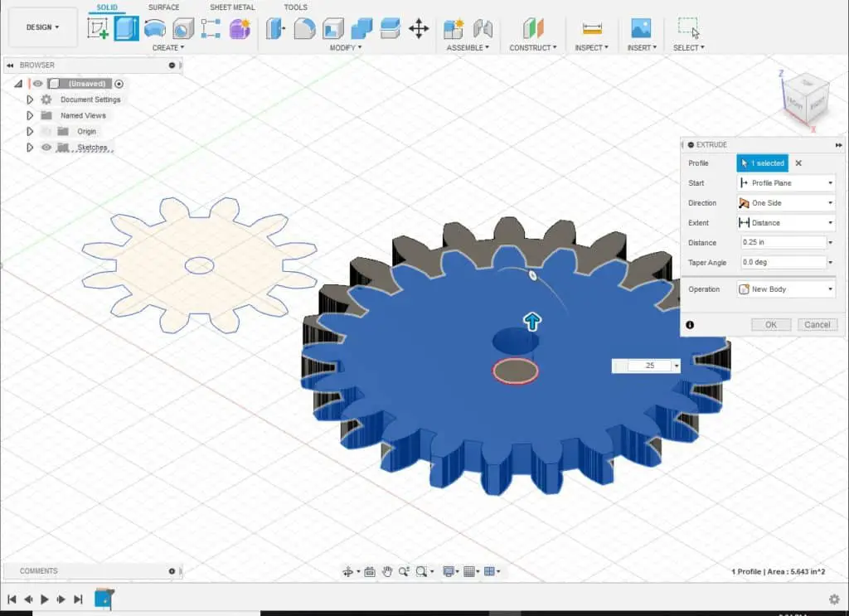
Task: Select the New Component icon
Action: pyautogui.click(x=454, y=28)
